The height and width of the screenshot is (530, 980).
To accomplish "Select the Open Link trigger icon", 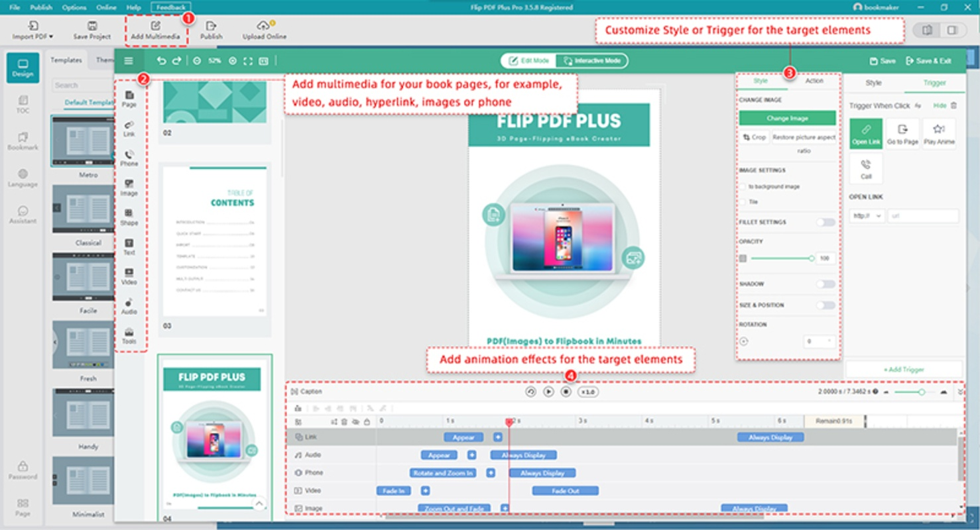I will pos(866,133).
